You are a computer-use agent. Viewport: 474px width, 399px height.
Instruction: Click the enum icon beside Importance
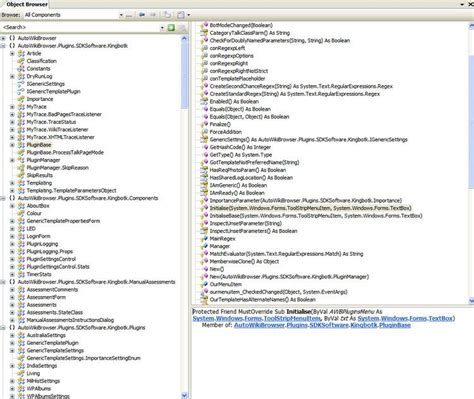tap(21, 99)
